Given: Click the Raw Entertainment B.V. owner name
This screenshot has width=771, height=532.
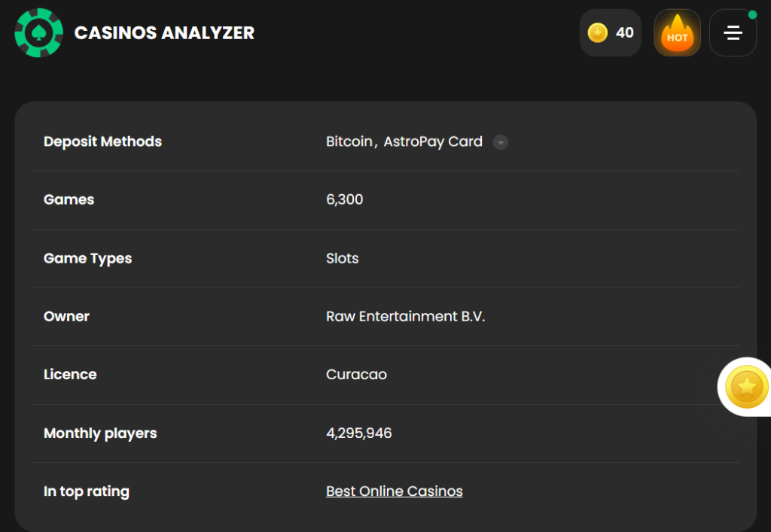Looking at the screenshot, I should pyautogui.click(x=405, y=317).
